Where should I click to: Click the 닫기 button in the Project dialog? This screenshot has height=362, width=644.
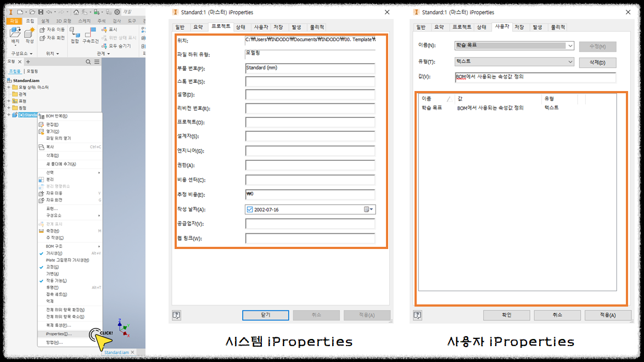pos(265,315)
